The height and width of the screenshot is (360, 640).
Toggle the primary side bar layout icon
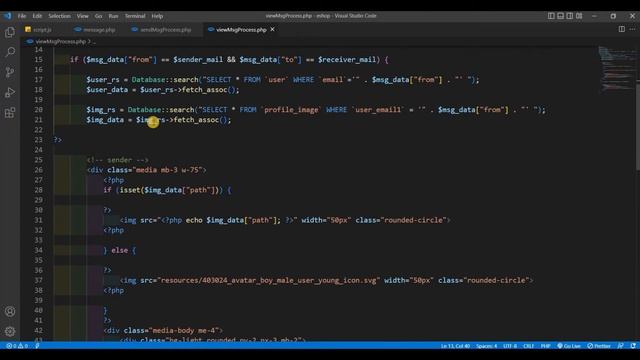click(551, 16)
